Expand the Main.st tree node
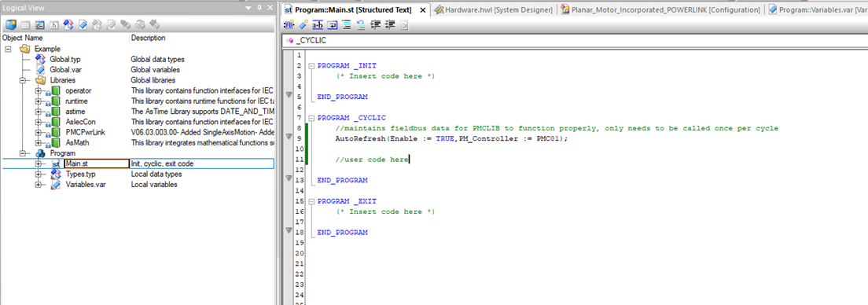The height and width of the screenshot is (305, 868). click(39, 164)
